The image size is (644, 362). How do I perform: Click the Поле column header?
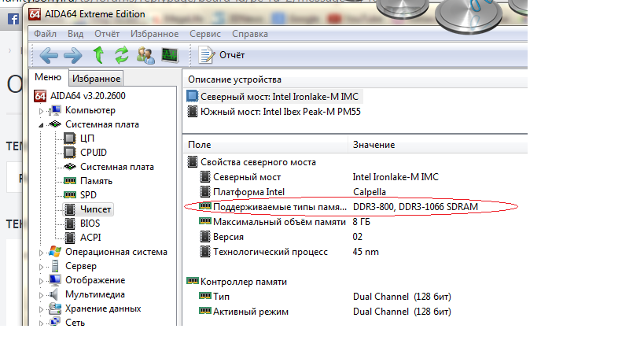click(x=200, y=145)
